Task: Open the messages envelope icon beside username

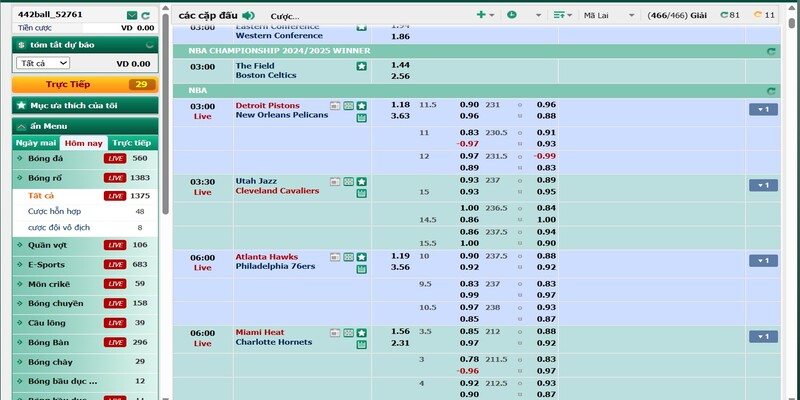Action: click(132, 15)
